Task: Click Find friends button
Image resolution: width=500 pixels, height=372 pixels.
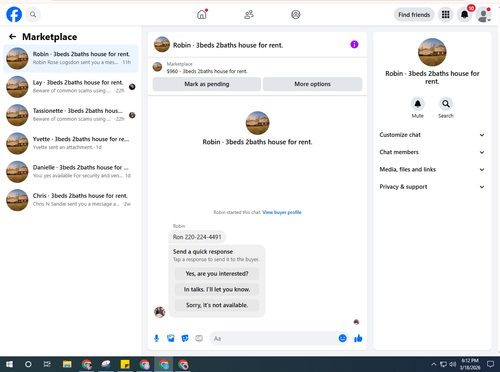Action: 414,15
